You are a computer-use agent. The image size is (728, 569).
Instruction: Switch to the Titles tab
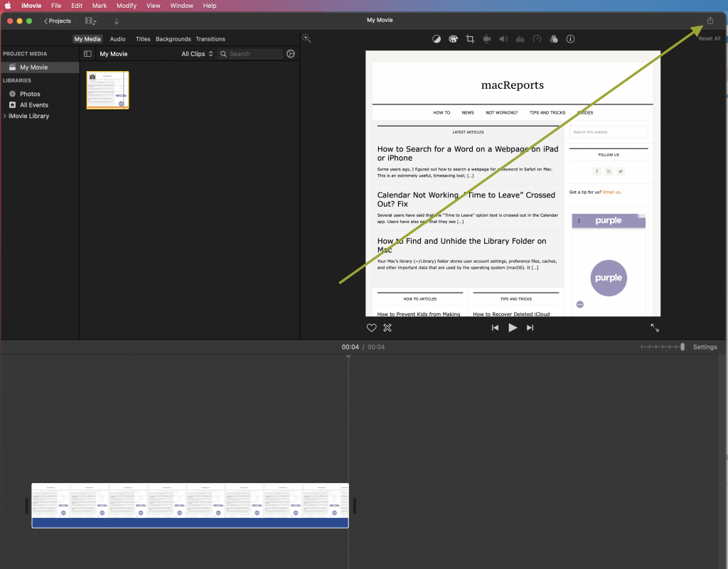tap(143, 39)
